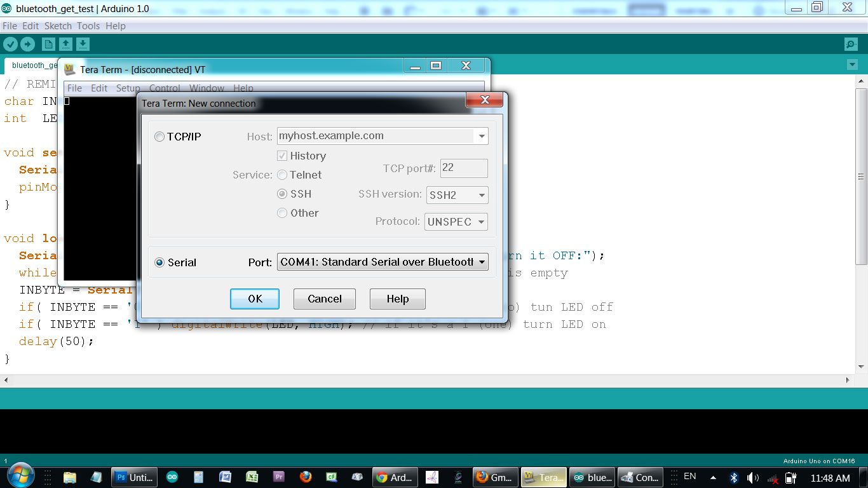
Task: Select the TCP/IP radio button
Action: pyautogui.click(x=159, y=136)
